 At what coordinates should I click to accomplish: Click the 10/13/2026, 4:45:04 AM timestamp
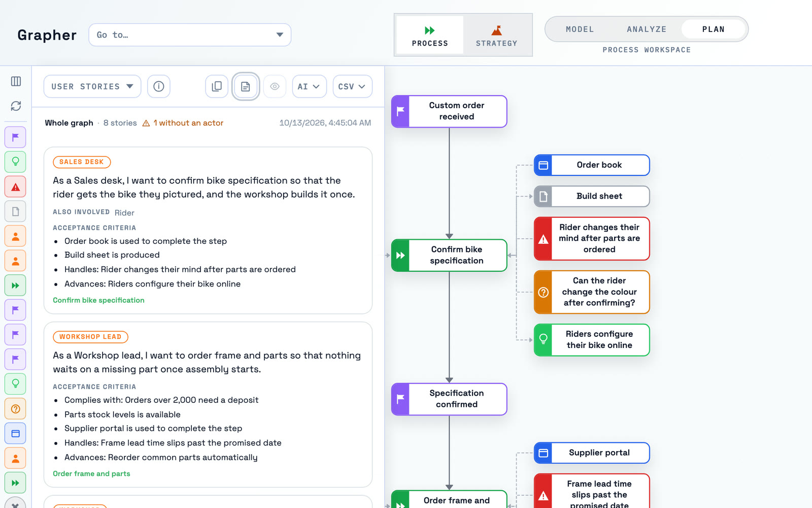pyautogui.click(x=325, y=123)
